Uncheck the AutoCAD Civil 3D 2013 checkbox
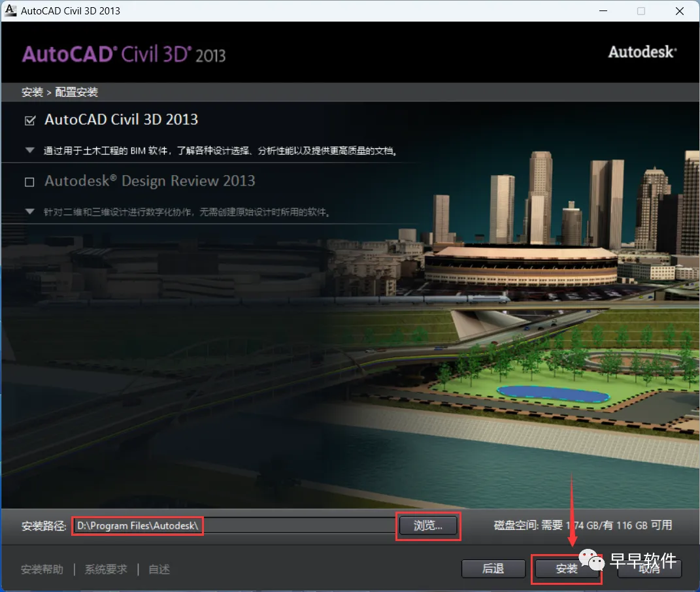The width and height of the screenshot is (700, 592). [x=30, y=120]
